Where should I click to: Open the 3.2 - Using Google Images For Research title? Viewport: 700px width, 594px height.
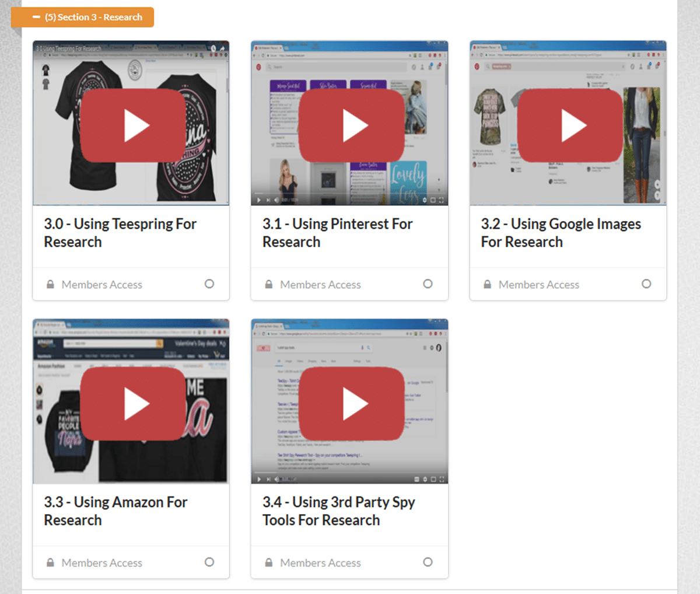coord(561,233)
